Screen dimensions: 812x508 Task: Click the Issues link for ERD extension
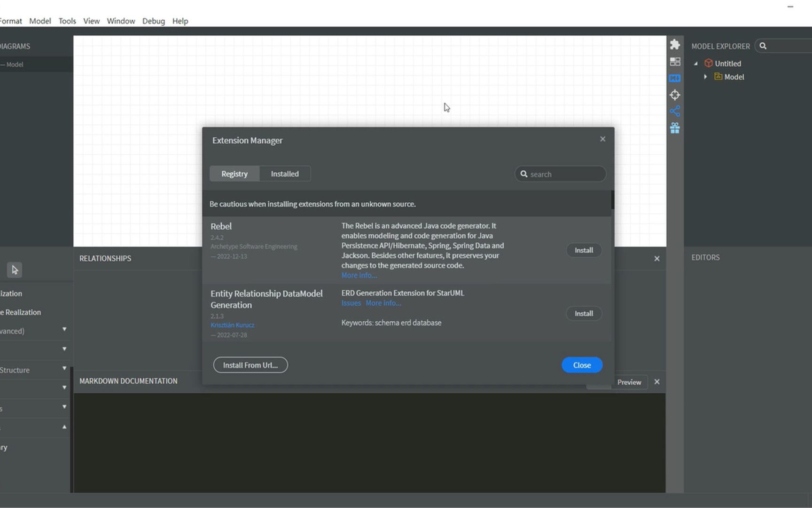[x=351, y=303]
